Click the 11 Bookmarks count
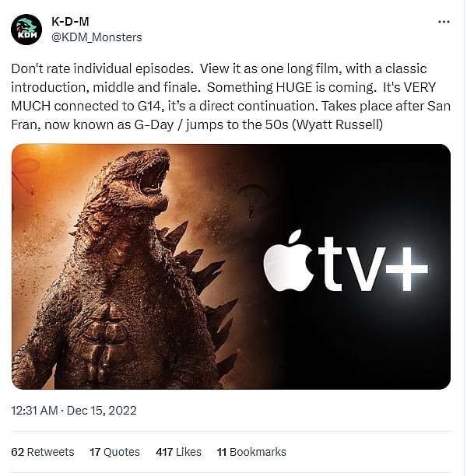This screenshot has width=467, height=476. pos(251,452)
